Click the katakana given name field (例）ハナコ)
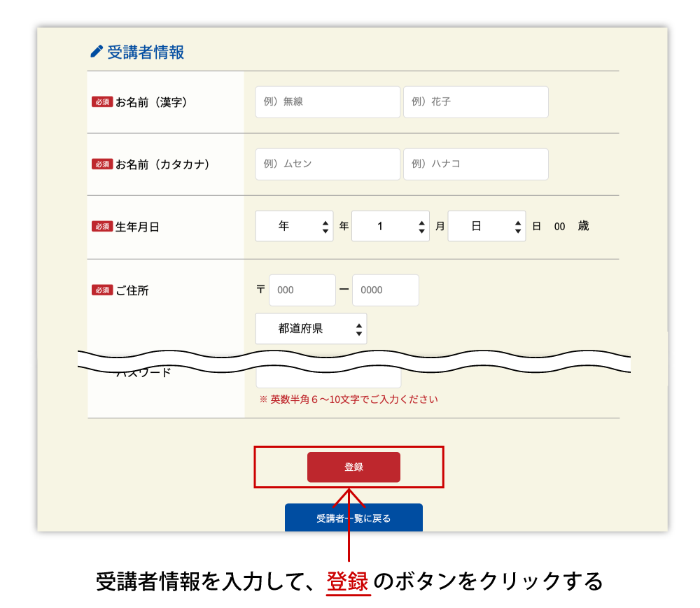Viewport: 700px width, 608px height. coord(475,164)
